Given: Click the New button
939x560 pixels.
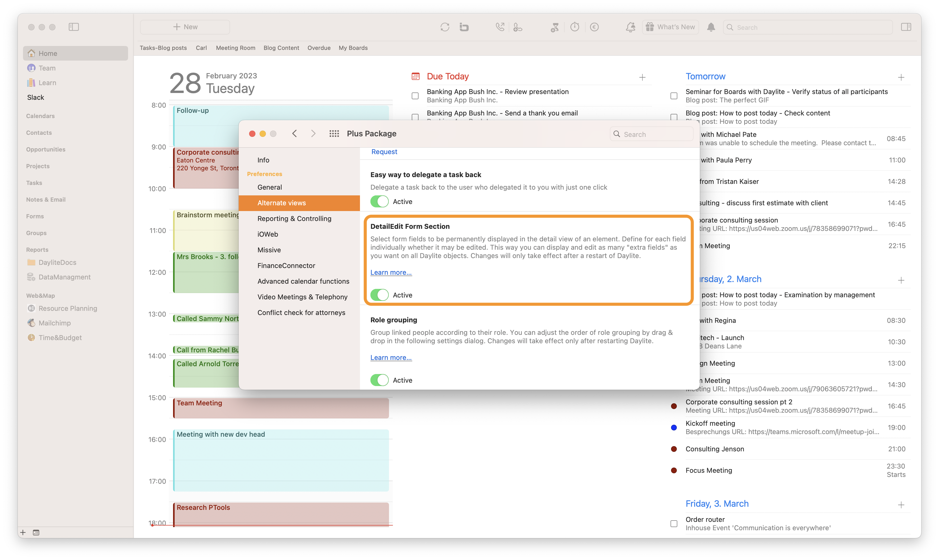Looking at the screenshot, I should tap(185, 27).
